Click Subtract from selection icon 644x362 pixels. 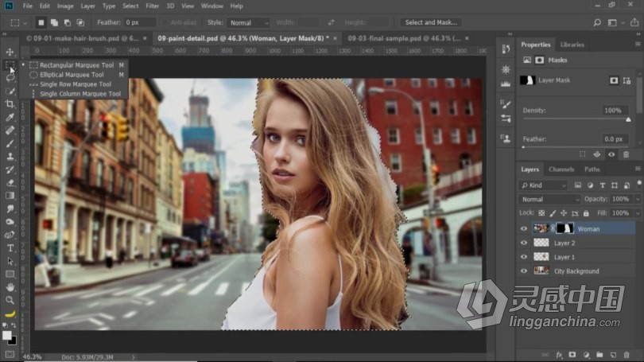68,22
